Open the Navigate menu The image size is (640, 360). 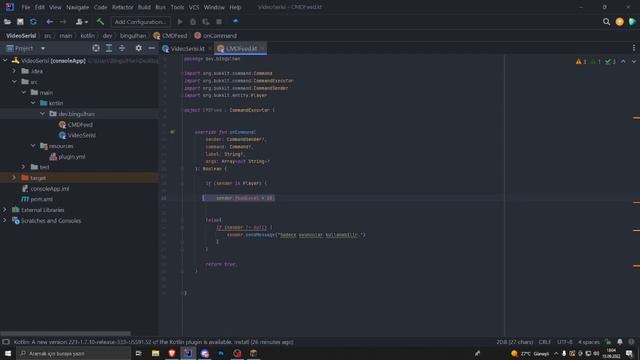pos(78,7)
